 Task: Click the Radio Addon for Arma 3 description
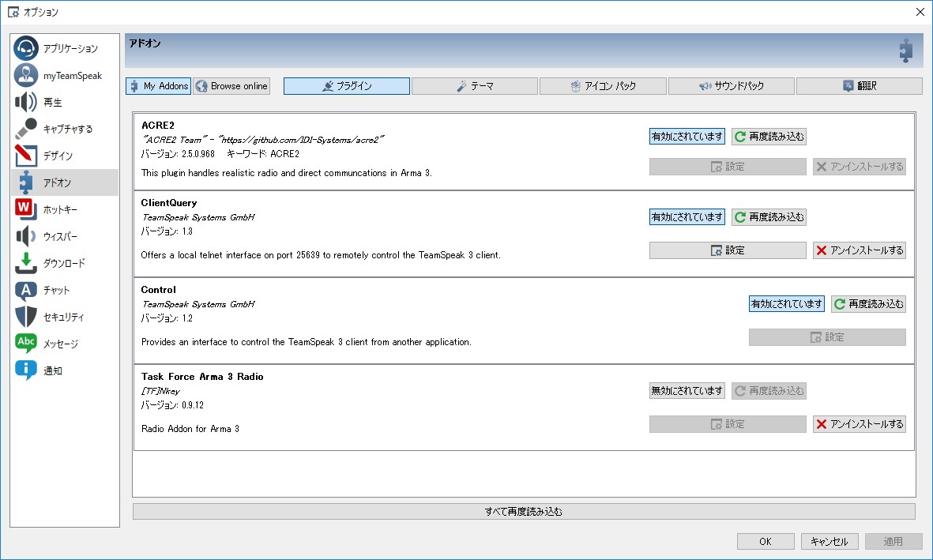click(x=190, y=429)
